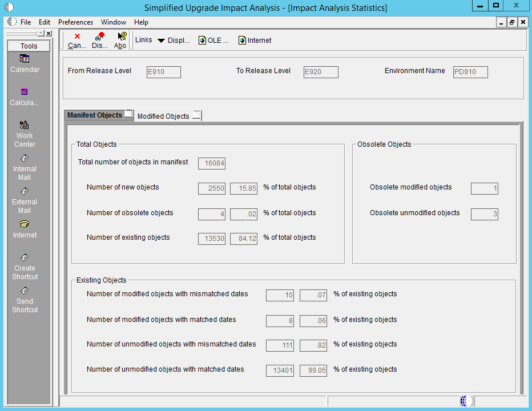Switch to the Modified Objects tab
Image resolution: width=532 pixels, height=411 pixels.
pos(163,116)
